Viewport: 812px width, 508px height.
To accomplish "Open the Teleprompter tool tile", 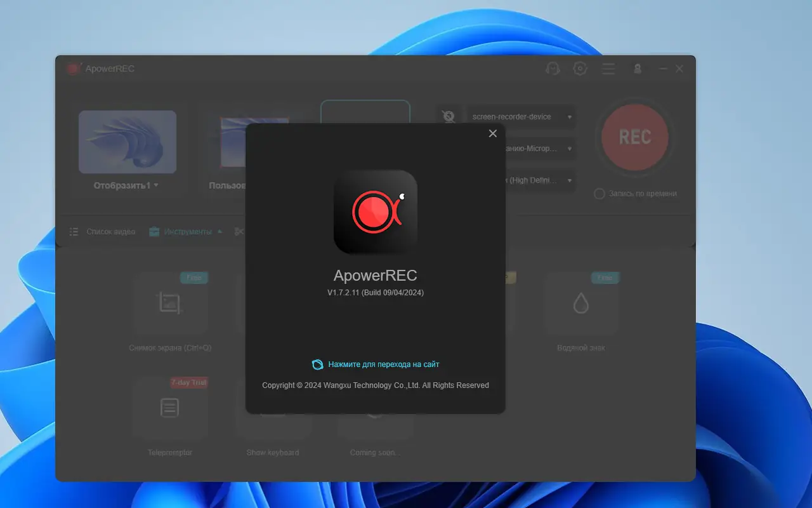I will [x=171, y=408].
